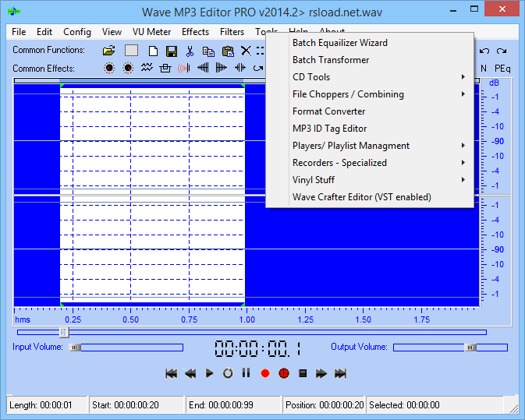Open the Filters menu
The width and height of the screenshot is (525, 420).
coord(232,32)
